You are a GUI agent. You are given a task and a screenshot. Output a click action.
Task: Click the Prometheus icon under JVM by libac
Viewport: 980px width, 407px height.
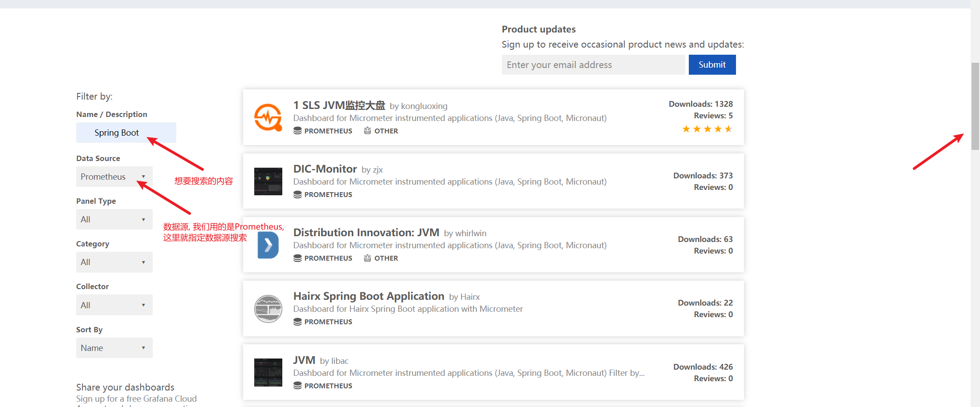[x=297, y=385]
